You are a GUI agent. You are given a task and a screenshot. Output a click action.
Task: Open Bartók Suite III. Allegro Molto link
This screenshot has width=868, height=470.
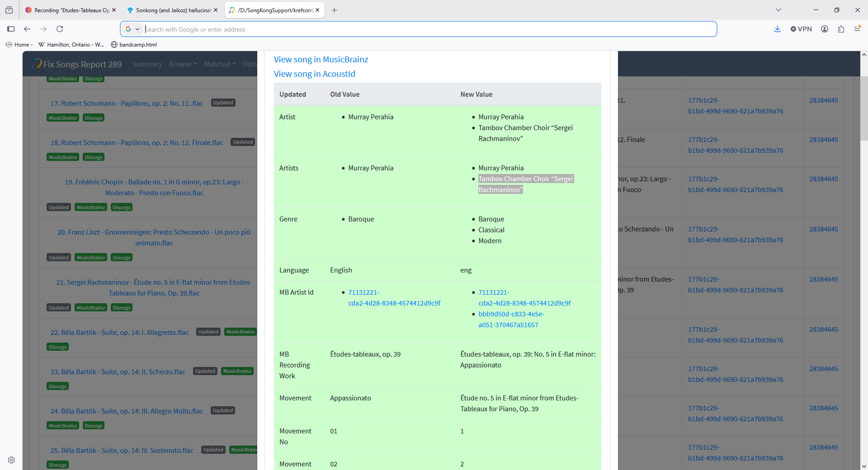click(127, 411)
